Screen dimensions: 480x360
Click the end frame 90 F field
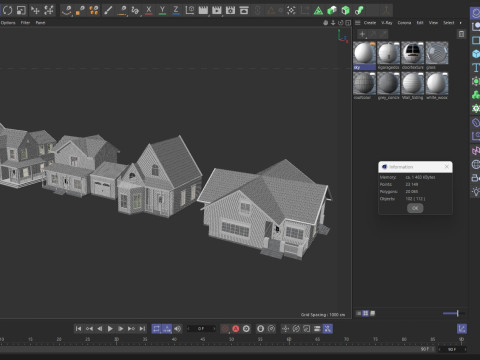click(x=452, y=349)
